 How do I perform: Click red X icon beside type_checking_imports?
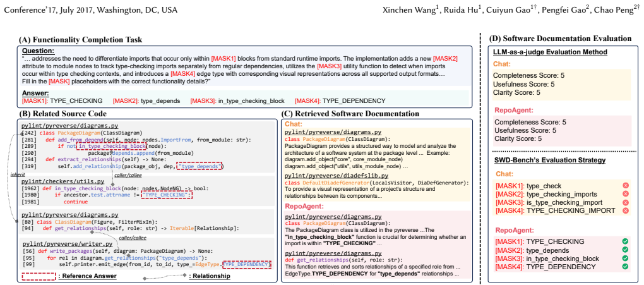pyautogui.click(x=625, y=194)
